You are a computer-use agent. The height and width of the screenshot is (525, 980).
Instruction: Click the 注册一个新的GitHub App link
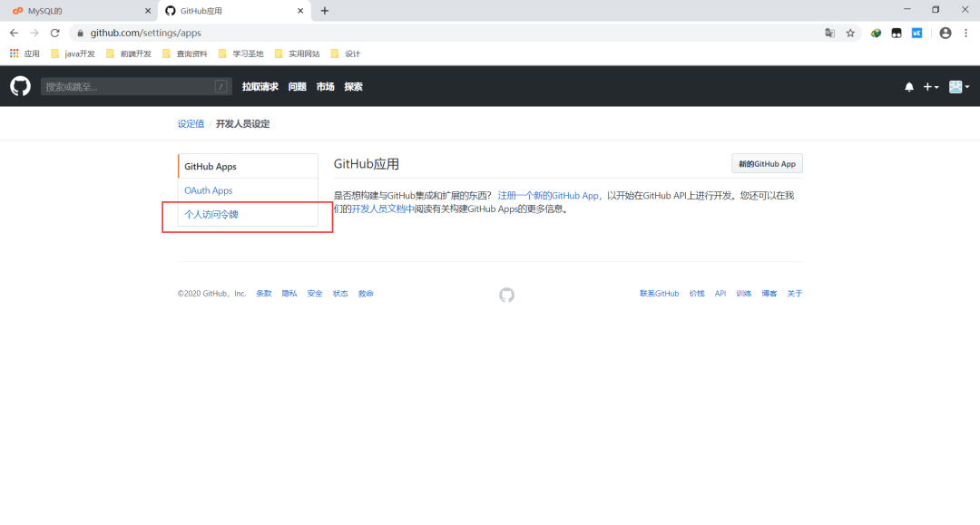[548, 195]
